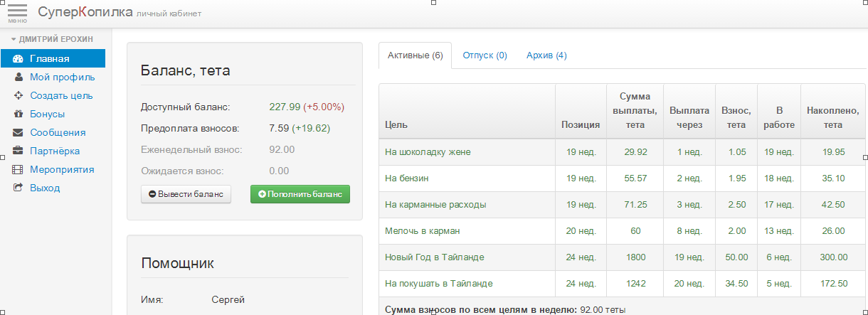868x315 pixels.
Task: Open the goal Мелочь в карман
Action: [x=423, y=231]
